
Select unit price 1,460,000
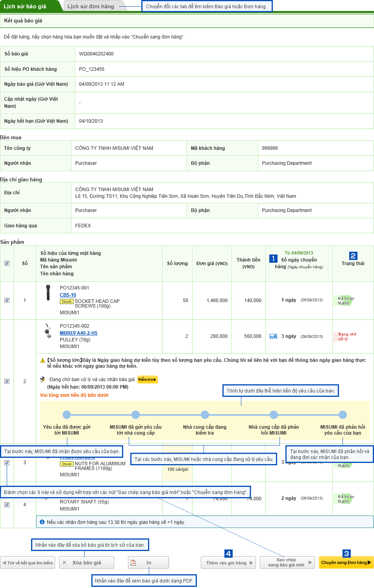pos(217,300)
